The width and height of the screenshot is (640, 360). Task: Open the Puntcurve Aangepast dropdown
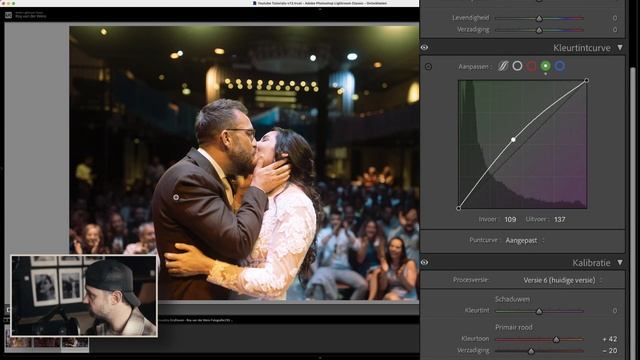[524, 240]
